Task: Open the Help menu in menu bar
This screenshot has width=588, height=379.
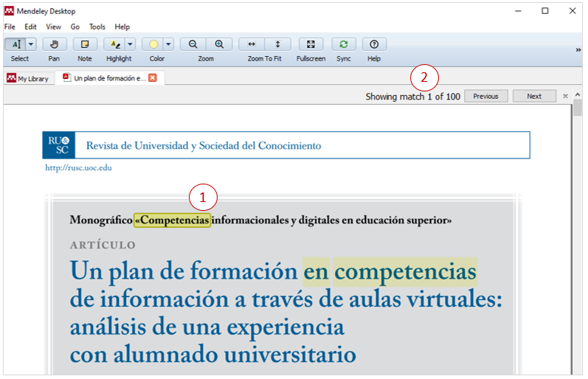Action: point(122,27)
